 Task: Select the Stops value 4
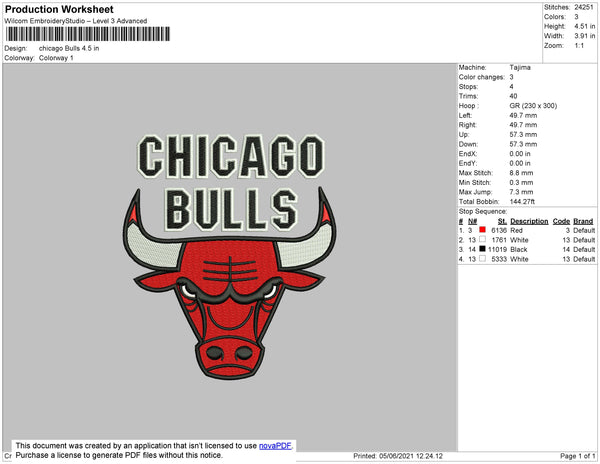pos(511,86)
